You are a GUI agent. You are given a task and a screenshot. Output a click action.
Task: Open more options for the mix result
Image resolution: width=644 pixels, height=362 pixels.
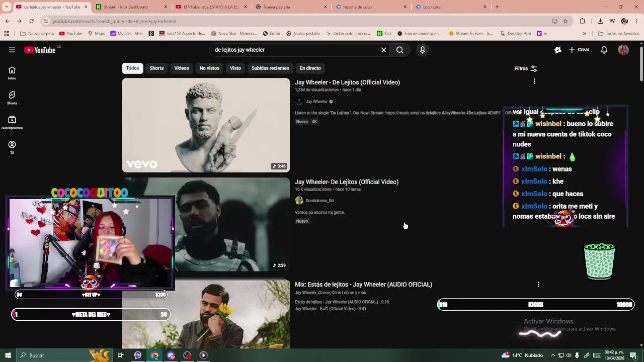click(538, 285)
